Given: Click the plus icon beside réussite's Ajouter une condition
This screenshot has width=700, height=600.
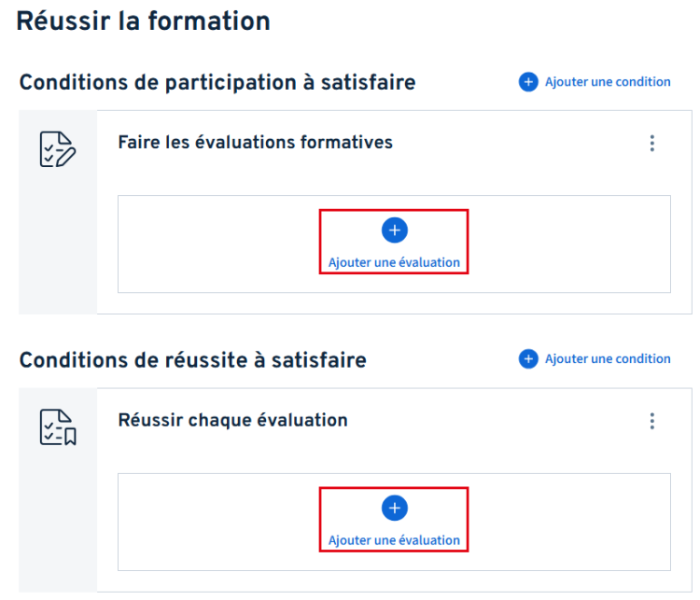Looking at the screenshot, I should 528,359.
